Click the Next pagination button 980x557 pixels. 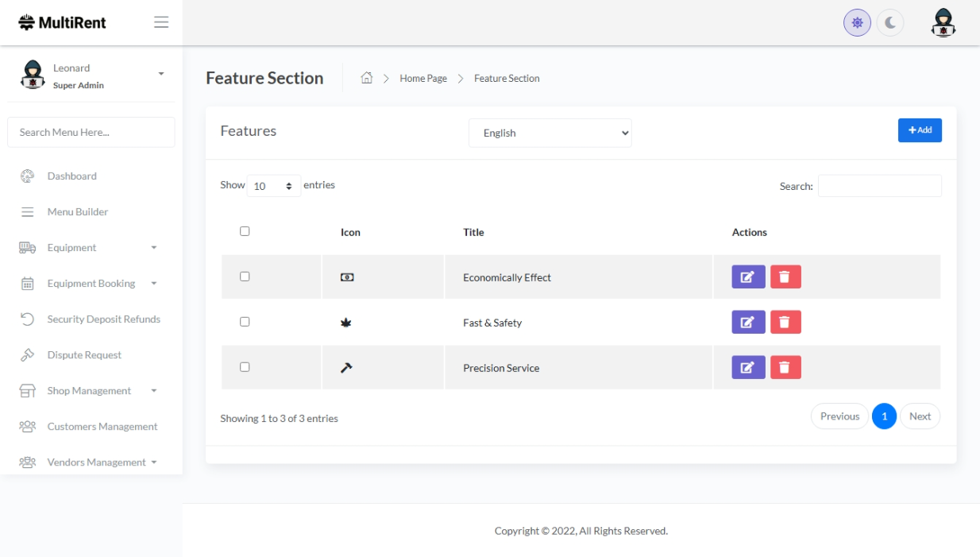[920, 416]
